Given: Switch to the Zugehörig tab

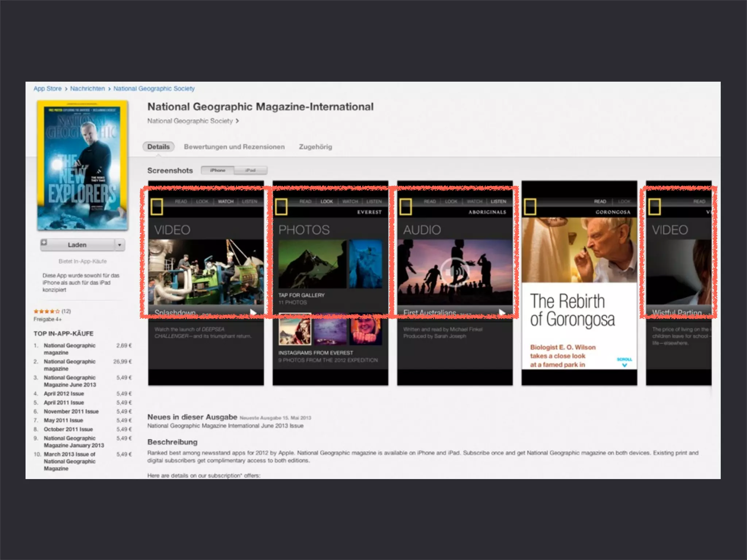Looking at the screenshot, I should tap(316, 147).
